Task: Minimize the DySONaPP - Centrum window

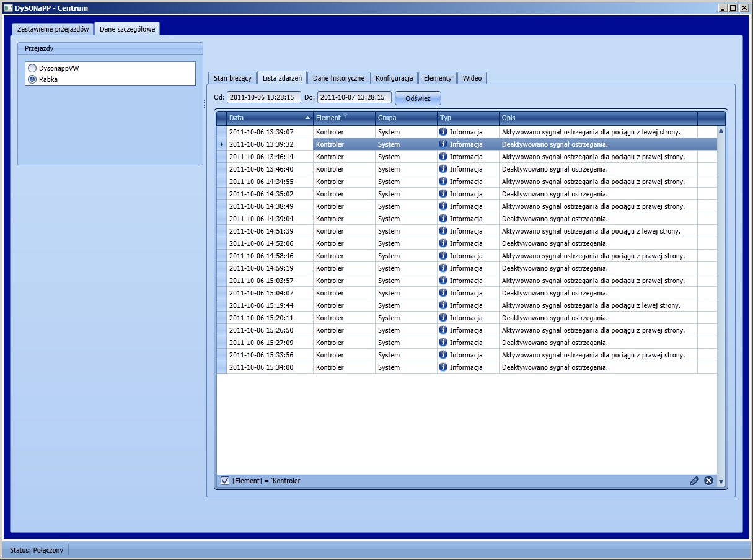Action: pyautogui.click(x=723, y=8)
